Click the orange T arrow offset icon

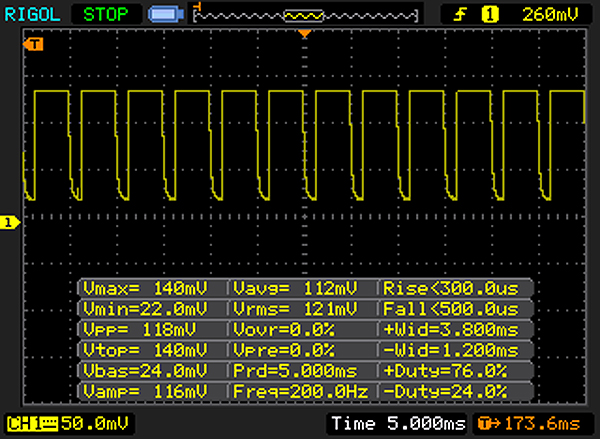point(489,424)
